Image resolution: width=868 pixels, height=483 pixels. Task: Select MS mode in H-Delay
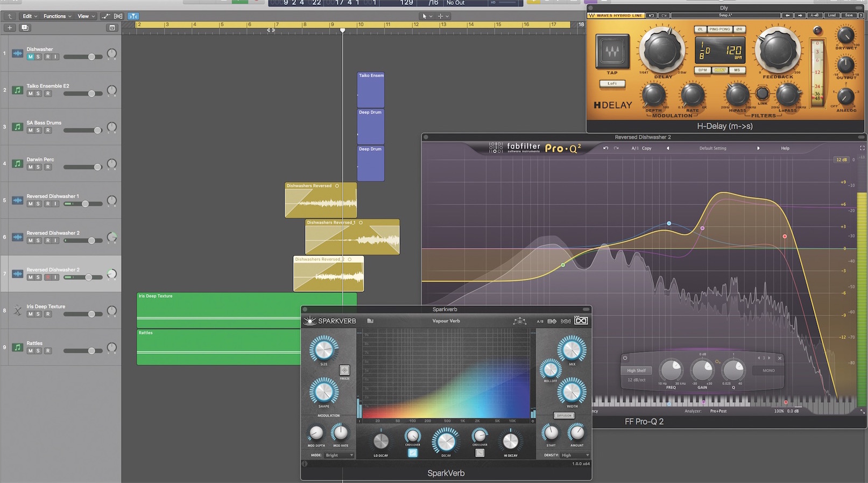[737, 70]
